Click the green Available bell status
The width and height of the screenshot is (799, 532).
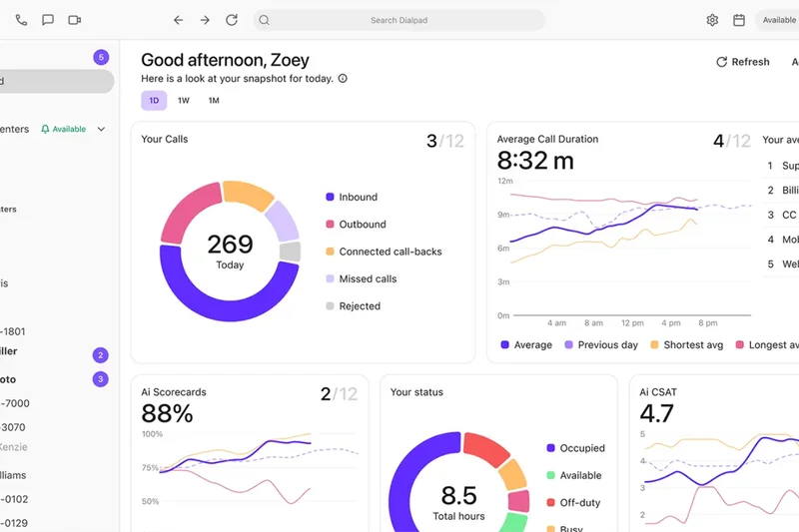pyautogui.click(x=63, y=129)
